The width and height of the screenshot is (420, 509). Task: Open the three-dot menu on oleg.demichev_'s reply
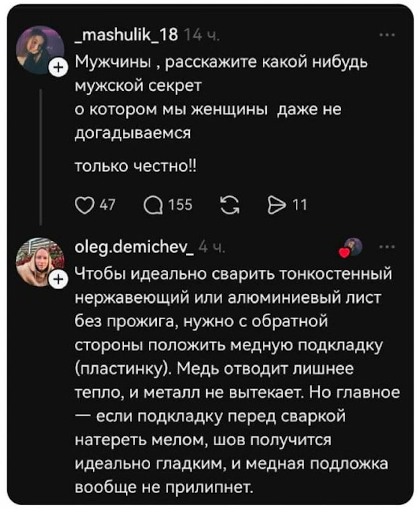click(x=385, y=247)
